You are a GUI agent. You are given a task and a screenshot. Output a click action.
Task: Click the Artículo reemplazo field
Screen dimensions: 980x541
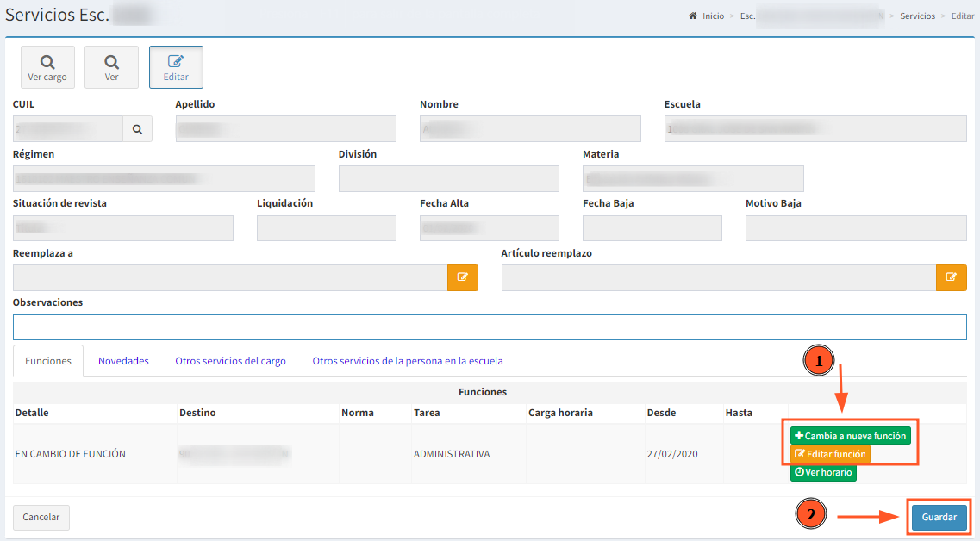click(719, 278)
